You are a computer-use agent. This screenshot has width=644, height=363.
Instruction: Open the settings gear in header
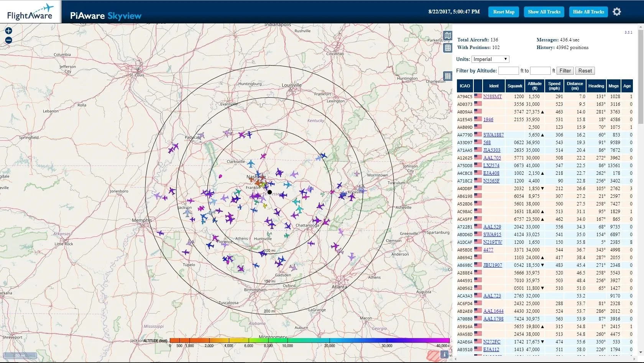(617, 11)
